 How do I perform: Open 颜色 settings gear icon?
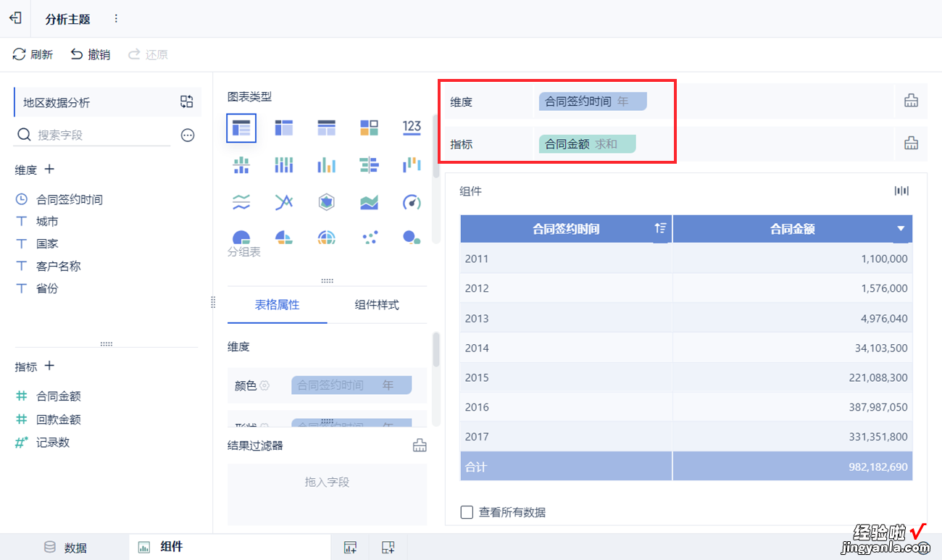264,385
